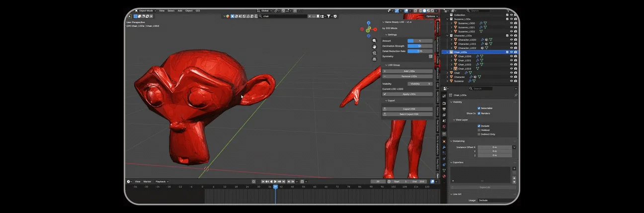Open the viewport Options dropdown
Screen dimensions: 644x213
(x=431, y=16)
